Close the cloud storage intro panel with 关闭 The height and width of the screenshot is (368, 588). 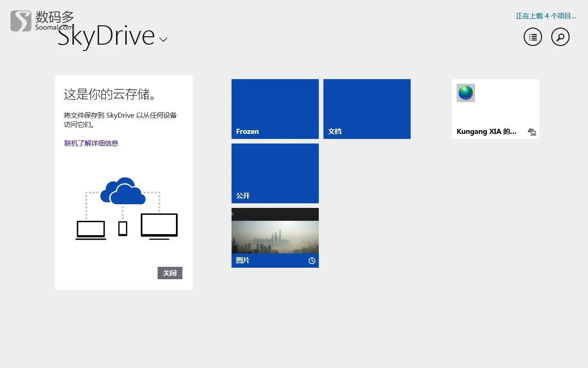pyautogui.click(x=170, y=273)
